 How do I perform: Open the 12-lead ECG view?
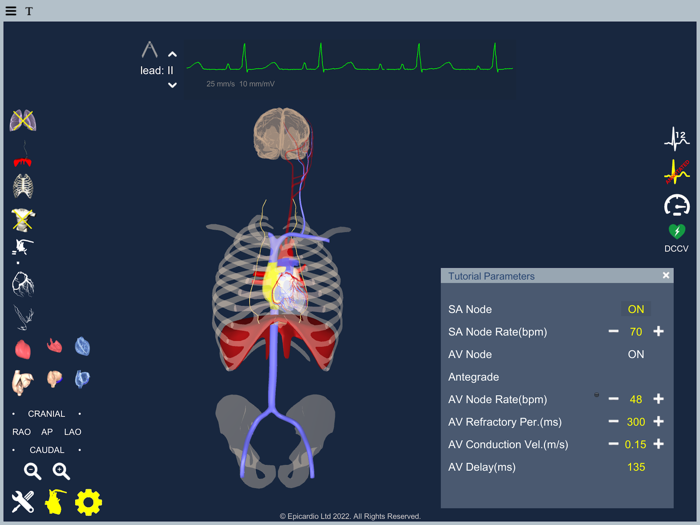[677, 139]
